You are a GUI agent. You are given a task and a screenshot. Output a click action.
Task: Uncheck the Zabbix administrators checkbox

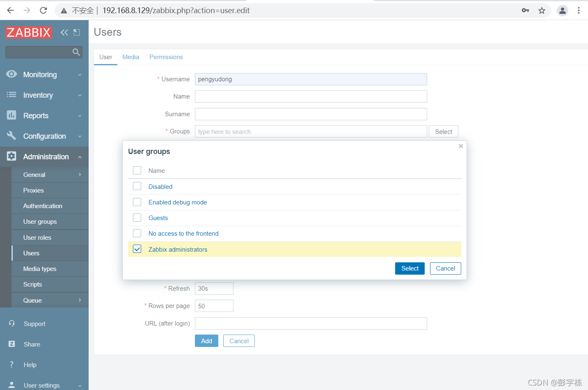pyautogui.click(x=137, y=249)
